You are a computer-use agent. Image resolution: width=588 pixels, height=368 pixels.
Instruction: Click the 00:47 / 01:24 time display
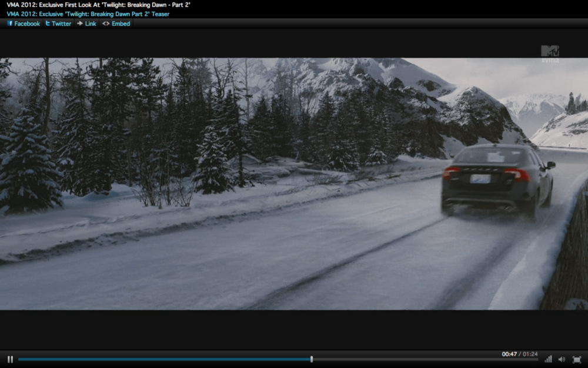click(519, 354)
